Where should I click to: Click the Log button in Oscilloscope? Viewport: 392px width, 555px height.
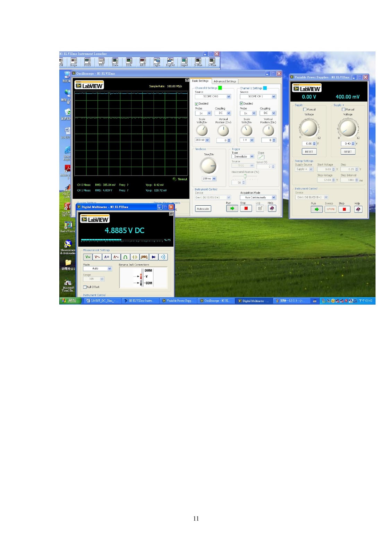click(x=260, y=208)
